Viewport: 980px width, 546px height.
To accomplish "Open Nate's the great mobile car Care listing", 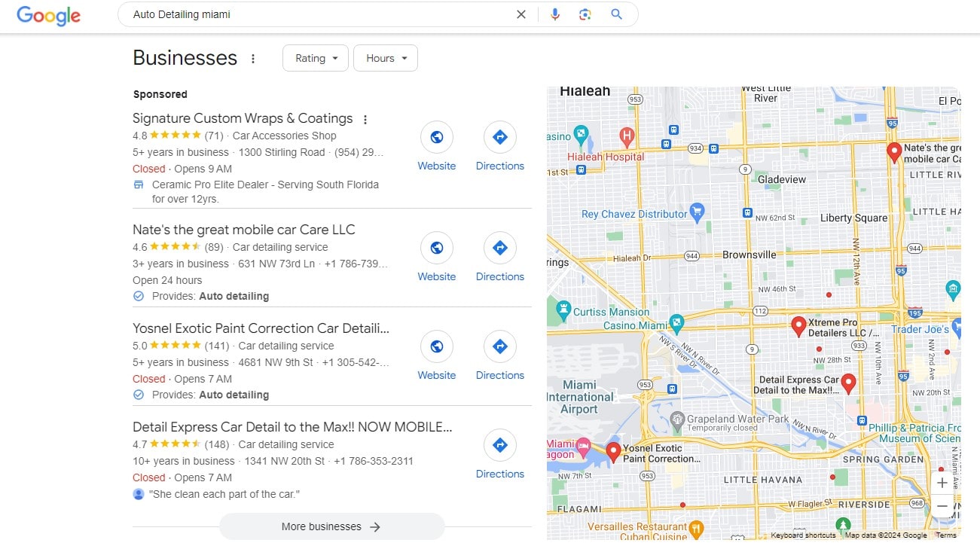I will click(x=244, y=230).
